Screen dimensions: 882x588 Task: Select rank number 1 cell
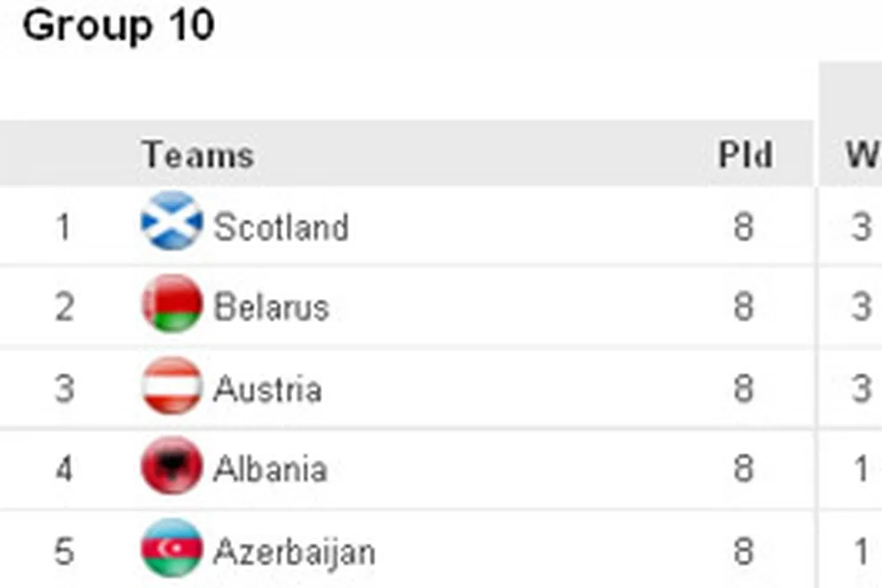coord(64,227)
